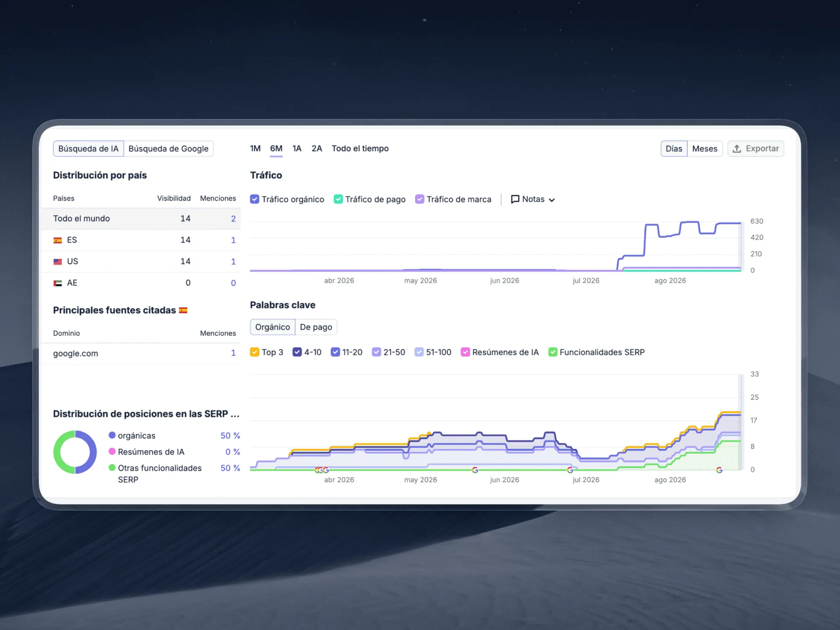Click Resúmenes de IA legend color dot

(112, 451)
